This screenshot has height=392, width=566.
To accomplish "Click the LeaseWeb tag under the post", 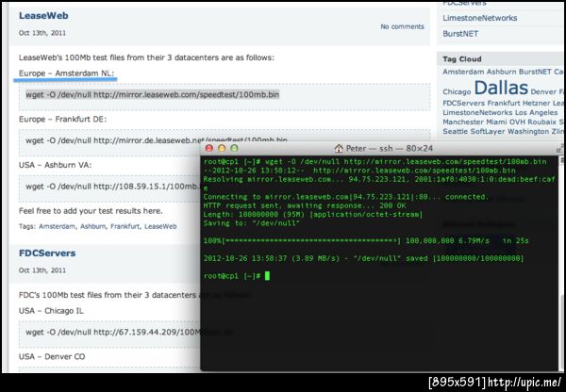I will (x=160, y=226).
